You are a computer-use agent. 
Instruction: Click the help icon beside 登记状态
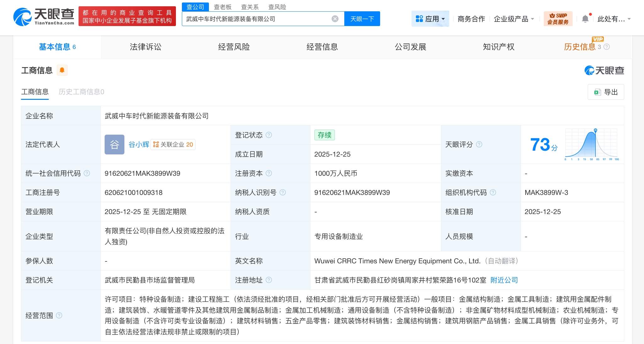coord(269,135)
